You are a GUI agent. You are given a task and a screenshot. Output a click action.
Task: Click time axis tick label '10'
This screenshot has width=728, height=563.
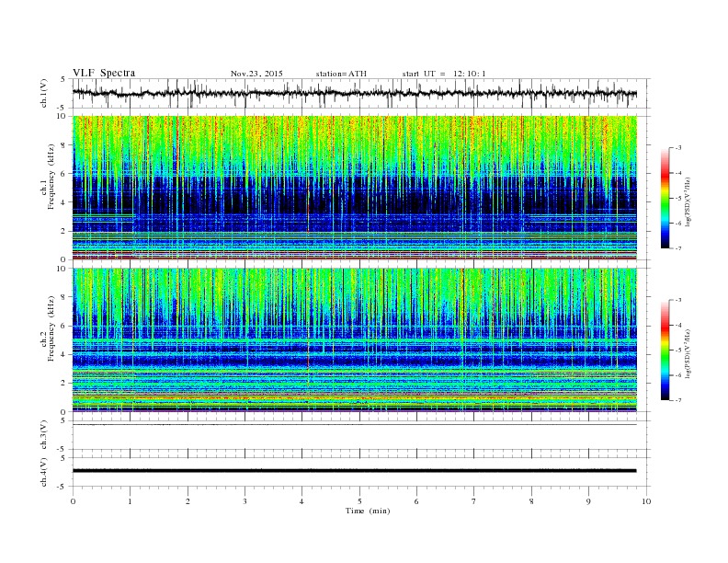pos(646,501)
